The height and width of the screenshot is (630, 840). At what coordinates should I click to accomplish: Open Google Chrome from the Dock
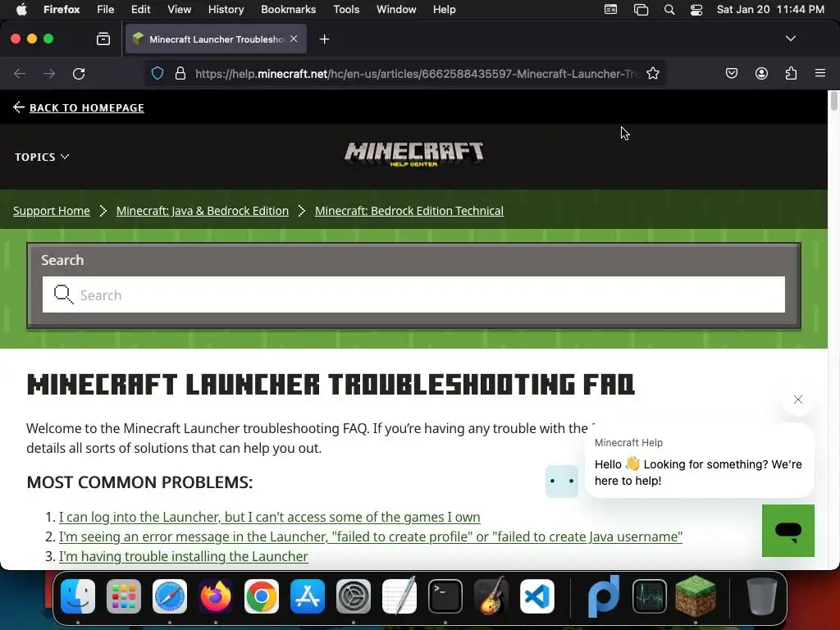(262, 596)
